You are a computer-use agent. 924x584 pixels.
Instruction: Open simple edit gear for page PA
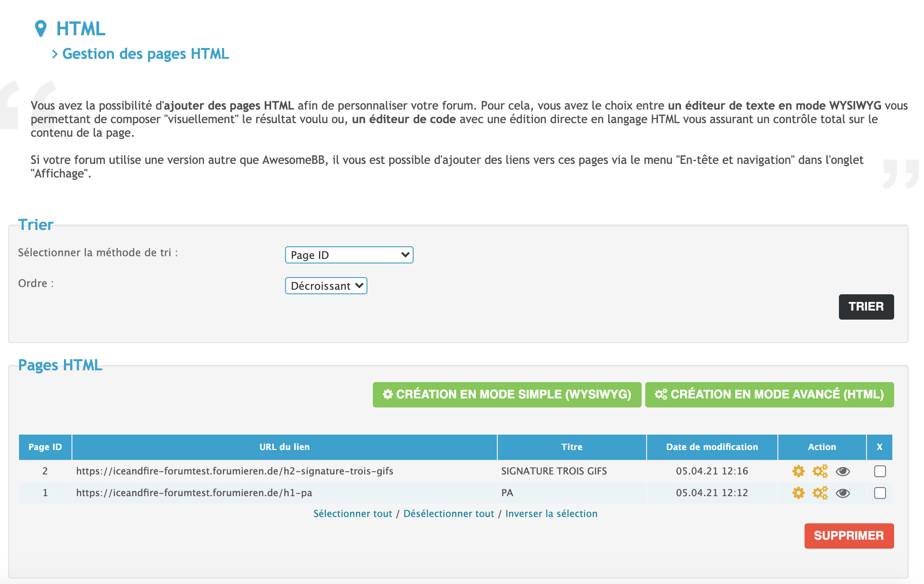(799, 493)
